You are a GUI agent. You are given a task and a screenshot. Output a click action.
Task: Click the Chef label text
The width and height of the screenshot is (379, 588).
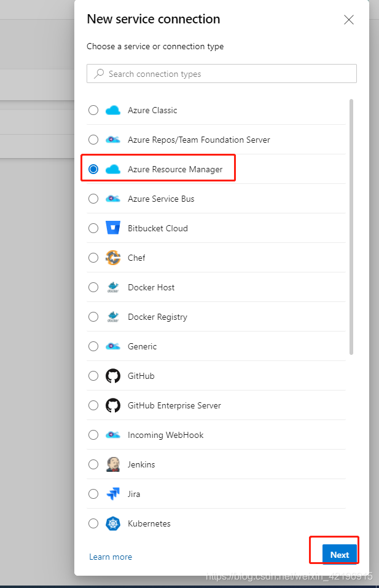click(136, 258)
